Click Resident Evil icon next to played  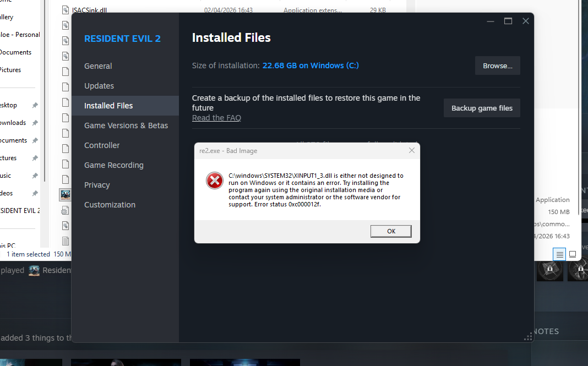pyautogui.click(x=34, y=270)
